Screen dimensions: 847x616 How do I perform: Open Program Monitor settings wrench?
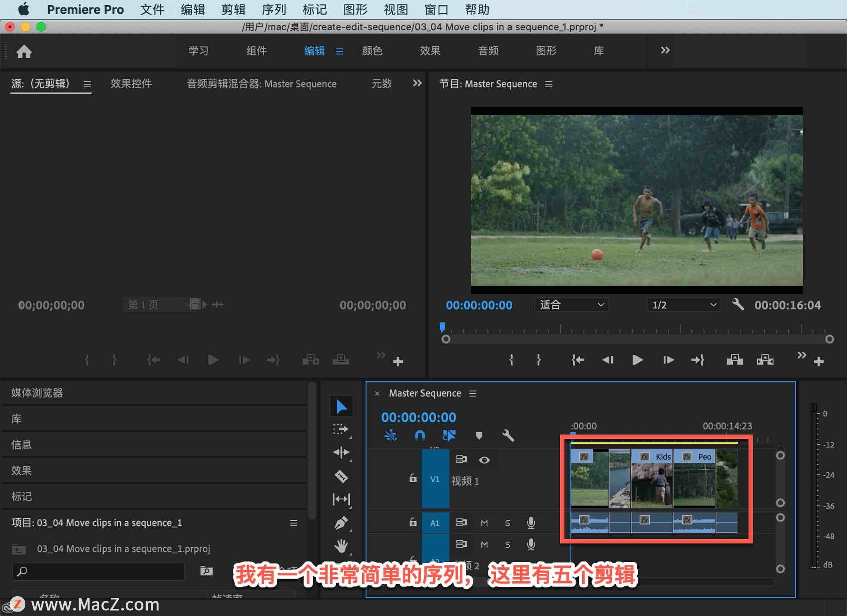point(738,304)
